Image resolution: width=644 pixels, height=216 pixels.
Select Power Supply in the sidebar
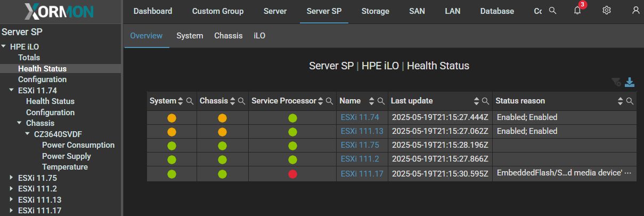tap(67, 156)
